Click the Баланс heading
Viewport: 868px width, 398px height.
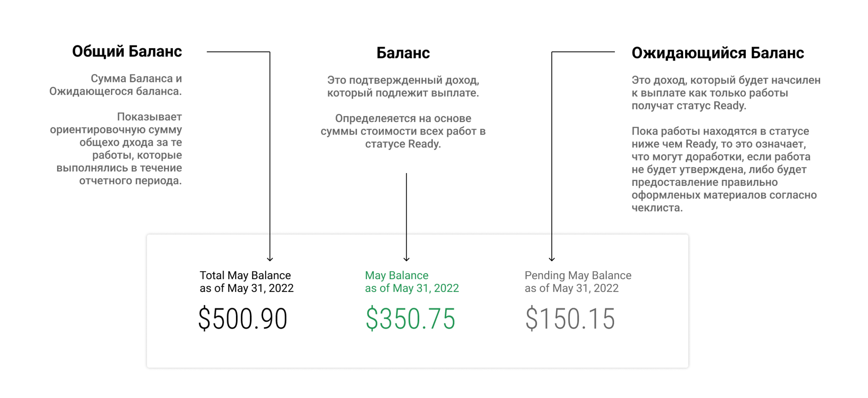(x=403, y=53)
